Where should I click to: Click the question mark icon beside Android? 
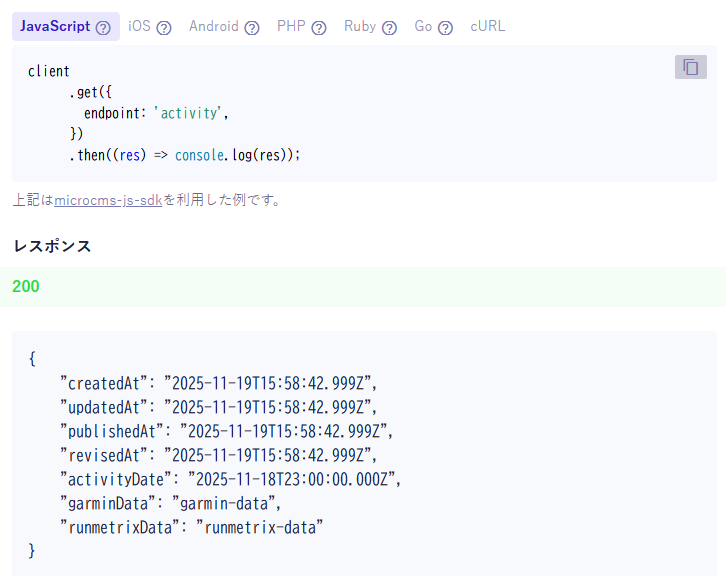pos(252,28)
